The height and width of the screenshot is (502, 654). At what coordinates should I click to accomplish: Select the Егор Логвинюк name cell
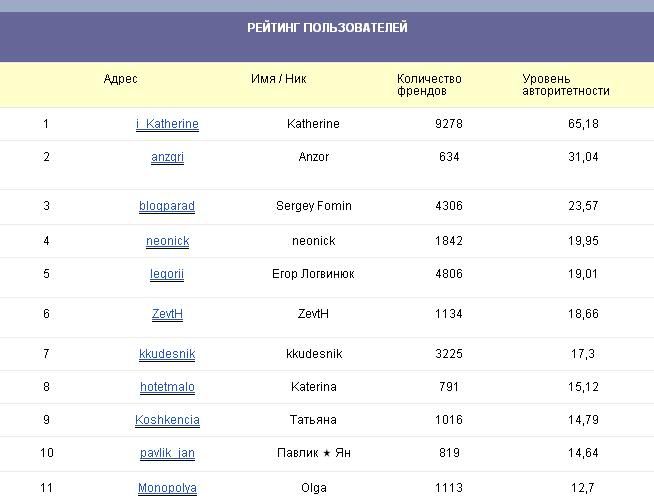point(313,274)
